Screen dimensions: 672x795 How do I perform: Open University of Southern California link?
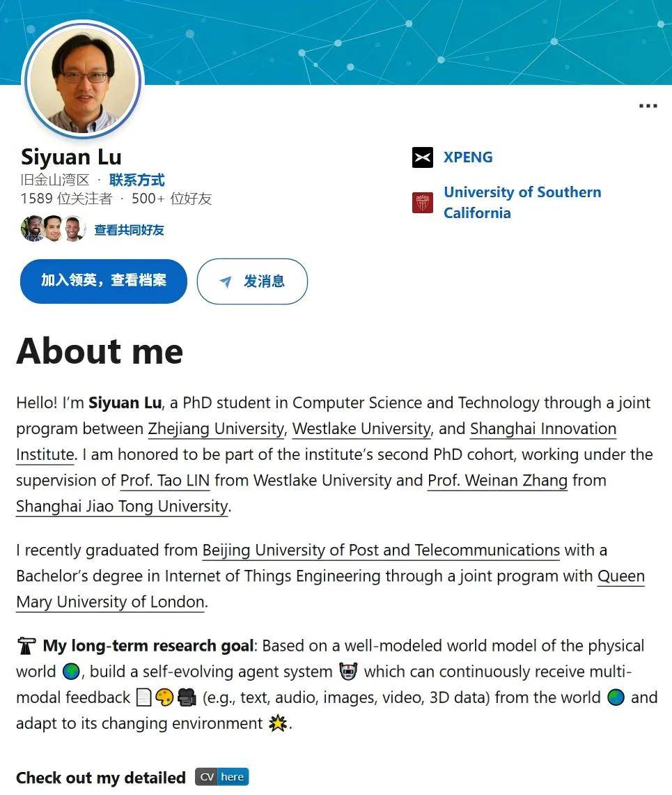pos(522,202)
